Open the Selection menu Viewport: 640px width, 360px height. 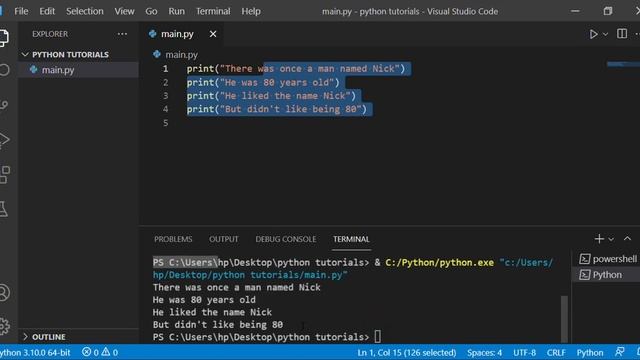(84, 11)
